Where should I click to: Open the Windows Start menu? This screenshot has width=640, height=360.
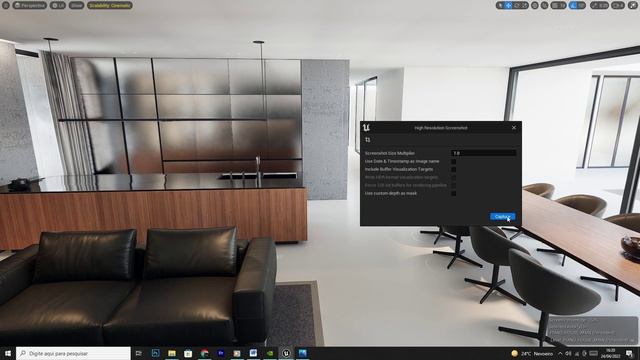[7, 353]
